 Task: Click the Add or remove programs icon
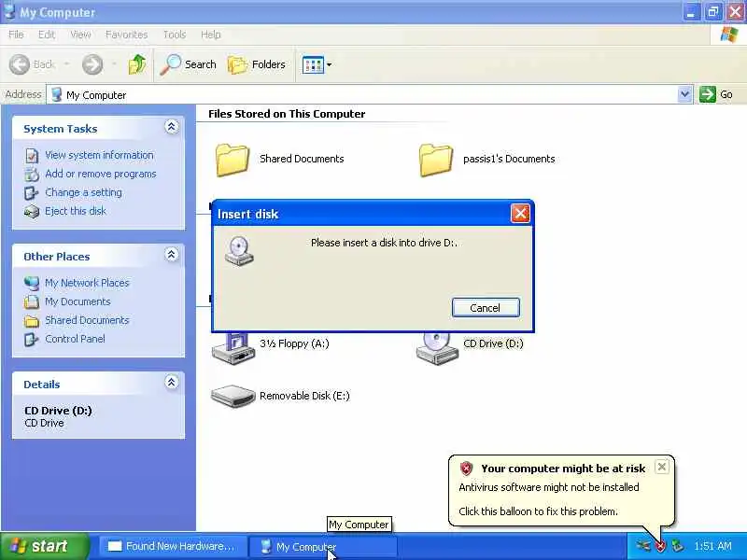(x=32, y=175)
